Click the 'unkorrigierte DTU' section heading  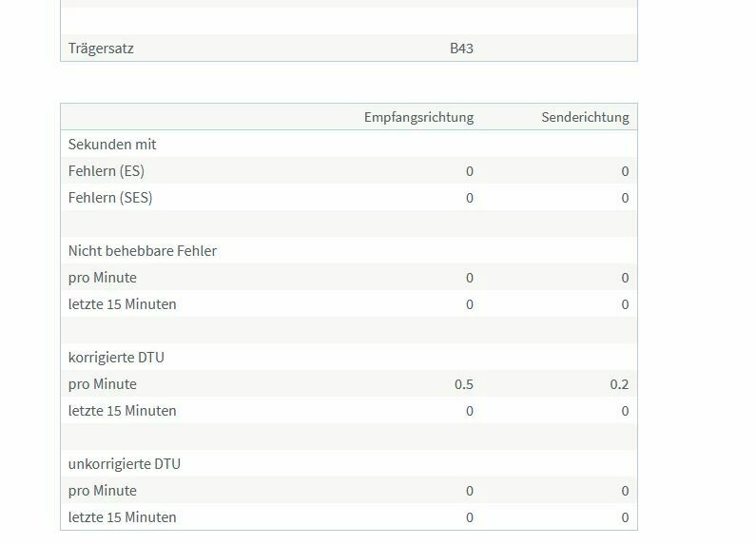coord(125,464)
